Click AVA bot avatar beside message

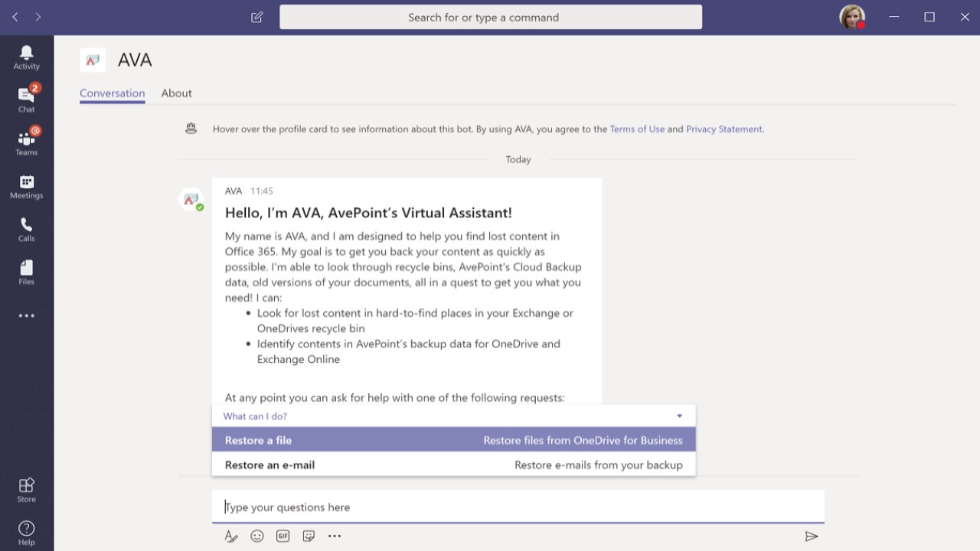point(191,200)
